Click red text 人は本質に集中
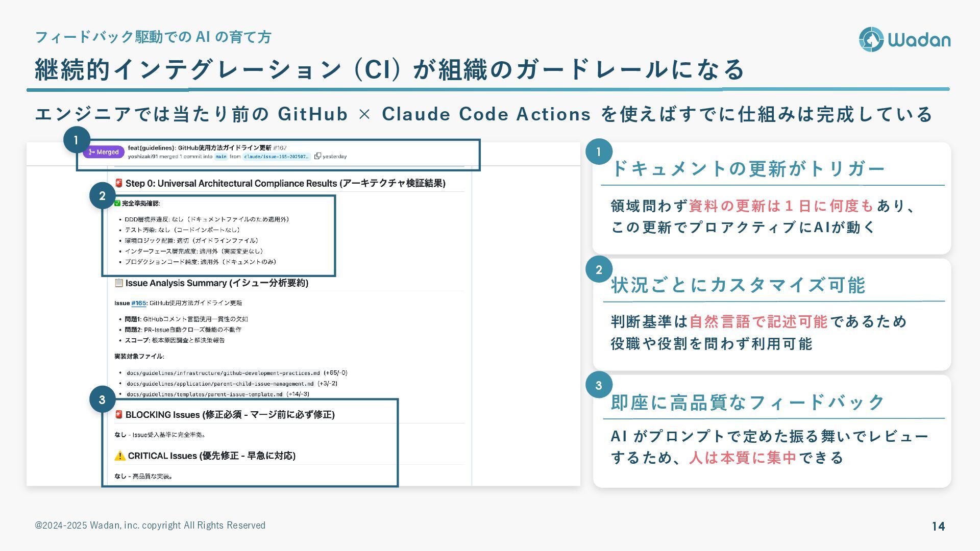The height and width of the screenshot is (551, 980). [743, 458]
